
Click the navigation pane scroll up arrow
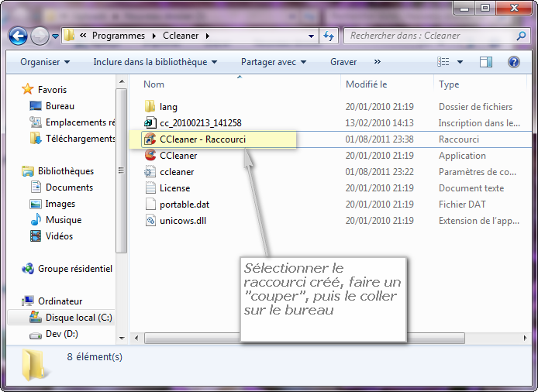point(122,81)
